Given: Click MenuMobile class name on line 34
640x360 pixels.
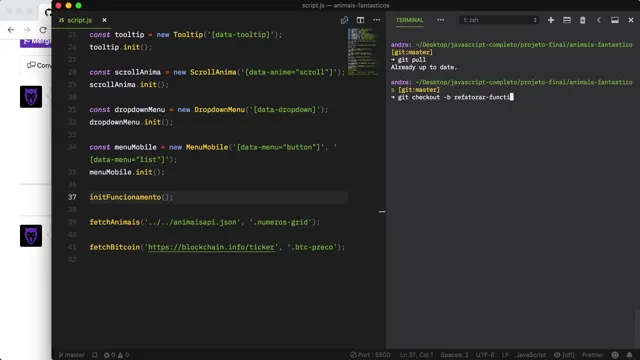Looking at the screenshot, I should pos(207,147).
